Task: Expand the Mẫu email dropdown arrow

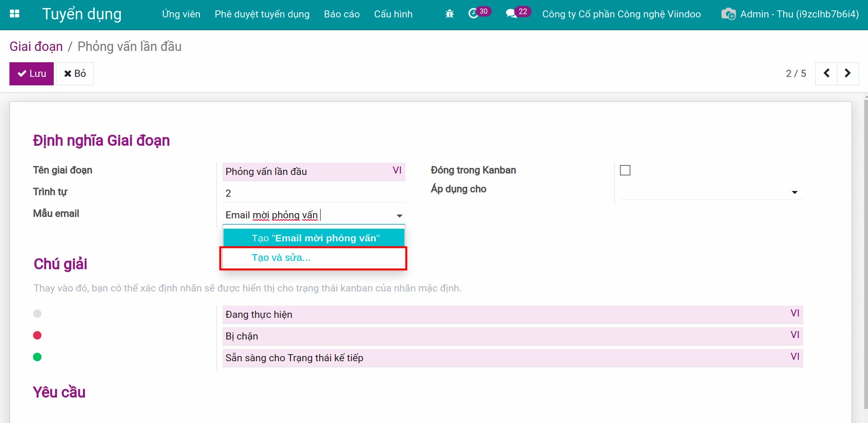Action: coord(399,216)
